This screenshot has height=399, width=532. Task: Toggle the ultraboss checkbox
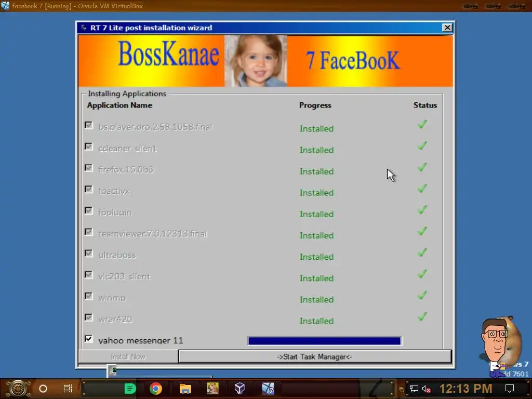click(88, 254)
